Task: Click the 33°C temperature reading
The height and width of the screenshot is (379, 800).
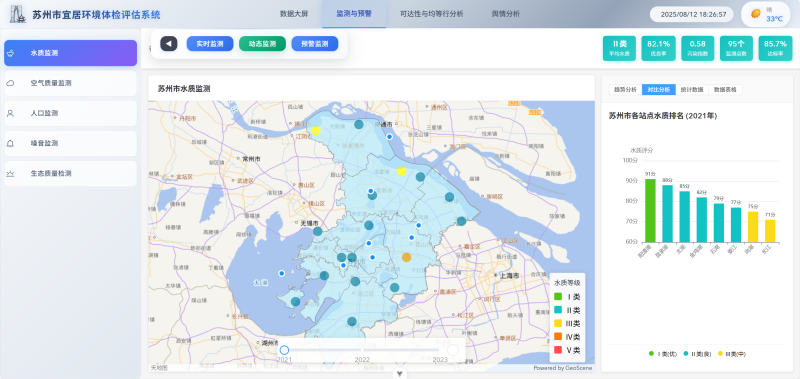Action: pos(774,19)
